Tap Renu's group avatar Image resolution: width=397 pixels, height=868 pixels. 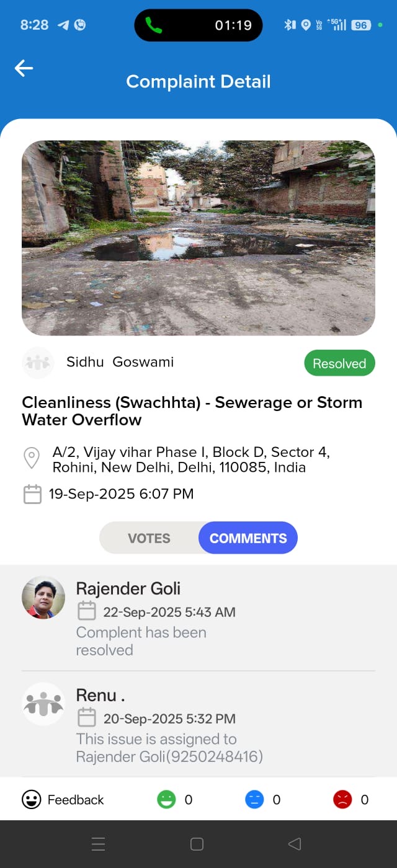(x=43, y=704)
